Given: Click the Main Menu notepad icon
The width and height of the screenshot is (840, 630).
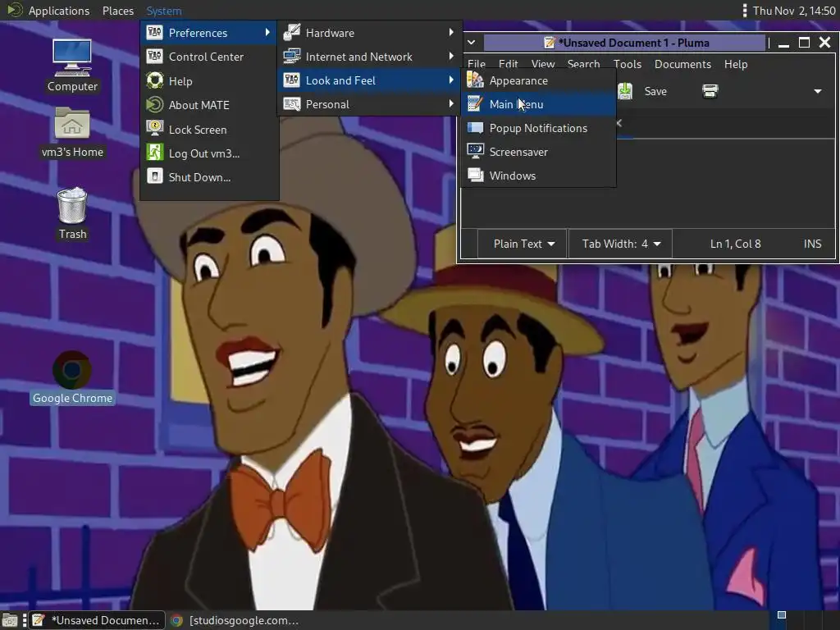Looking at the screenshot, I should pyautogui.click(x=475, y=104).
